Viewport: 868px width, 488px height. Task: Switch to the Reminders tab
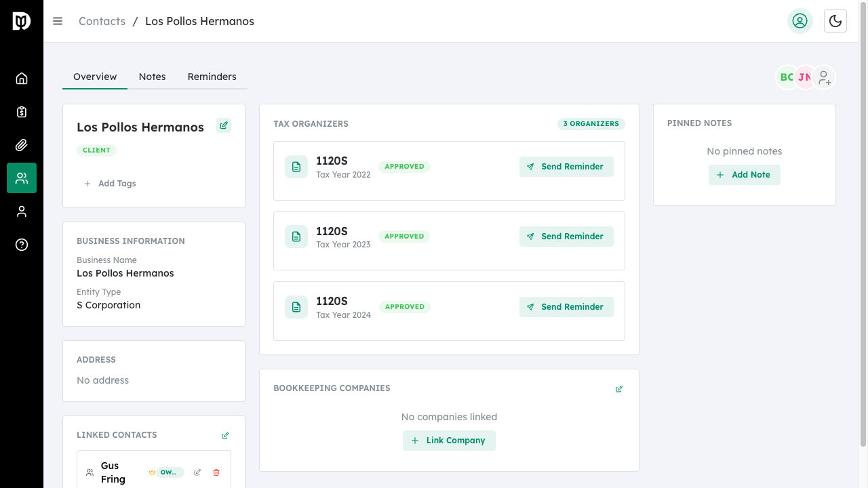tap(212, 77)
